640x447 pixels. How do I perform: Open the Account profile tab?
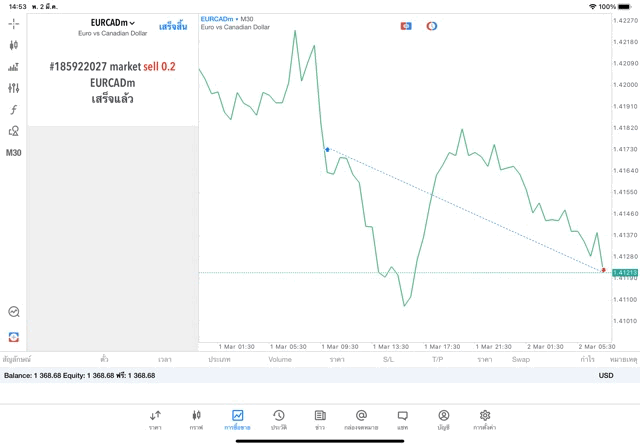point(443,420)
